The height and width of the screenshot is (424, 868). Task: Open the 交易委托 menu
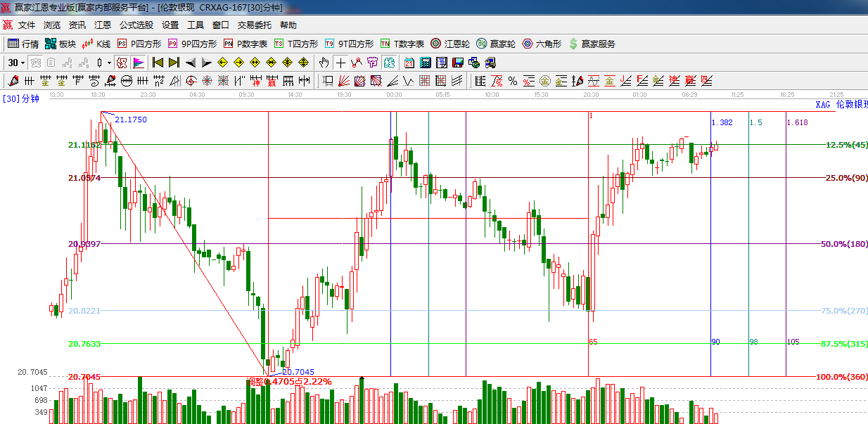coord(254,25)
